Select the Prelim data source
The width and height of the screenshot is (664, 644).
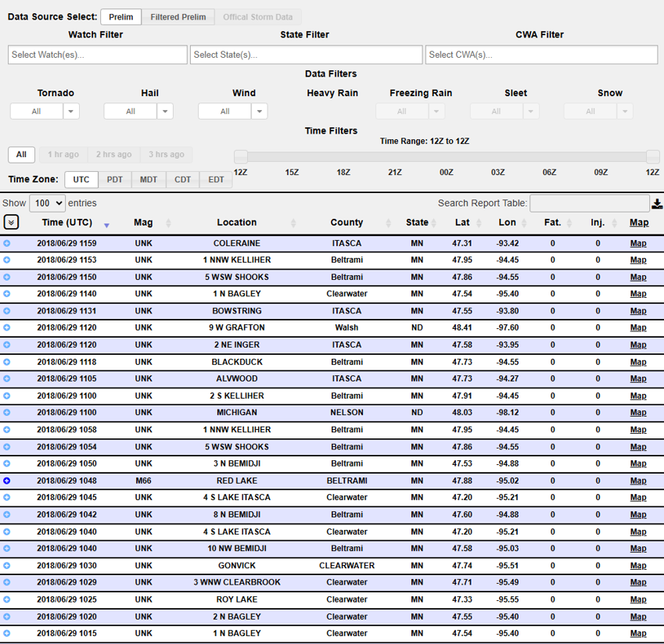pyautogui.click(x=120, y=17)
